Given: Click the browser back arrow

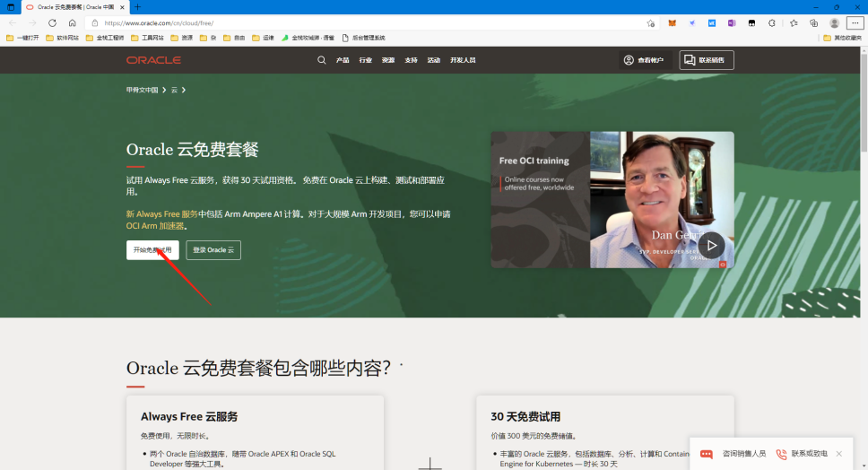Looking at the screenshot, I should point(13,22).
